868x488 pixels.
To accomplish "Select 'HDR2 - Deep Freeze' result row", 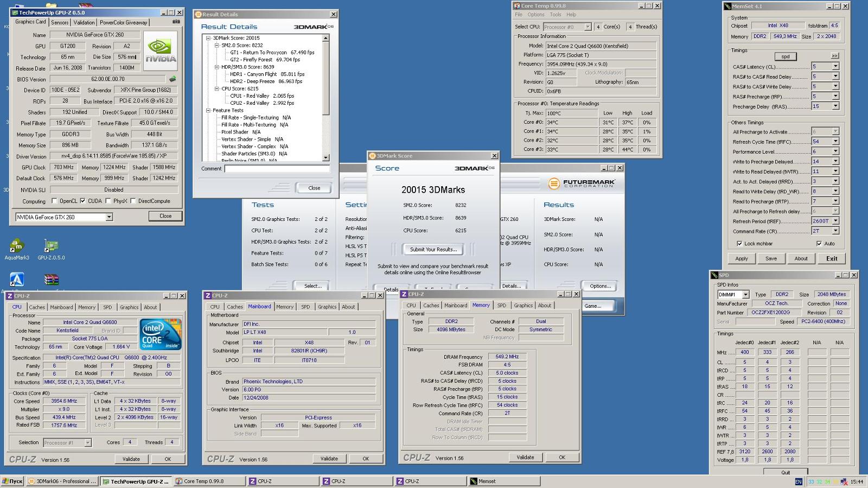I will 266,81.
